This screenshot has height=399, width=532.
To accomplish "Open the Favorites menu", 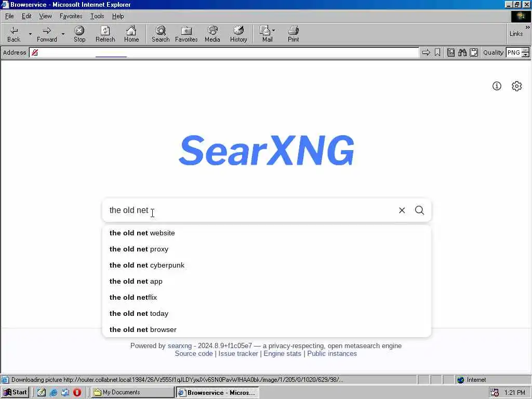I will click(x=71, y=16).
